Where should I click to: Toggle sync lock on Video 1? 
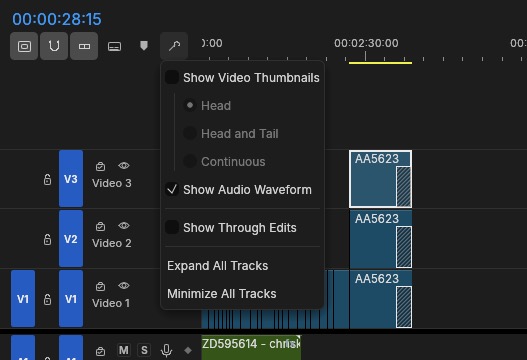(x=100, y=286)
